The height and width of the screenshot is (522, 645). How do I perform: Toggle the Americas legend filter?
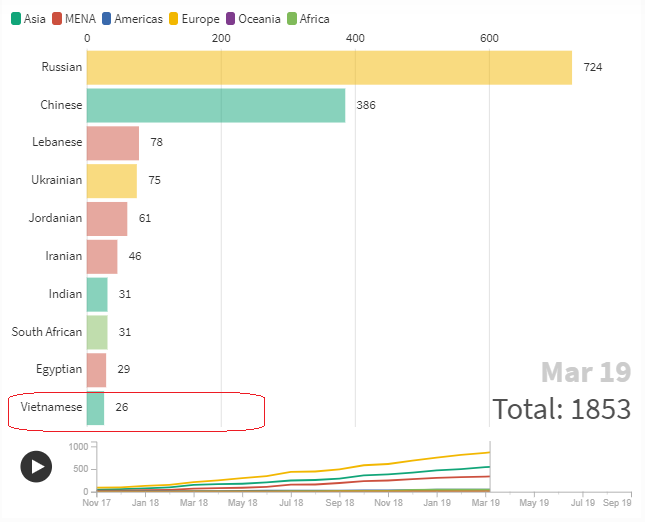coord(130,19)
